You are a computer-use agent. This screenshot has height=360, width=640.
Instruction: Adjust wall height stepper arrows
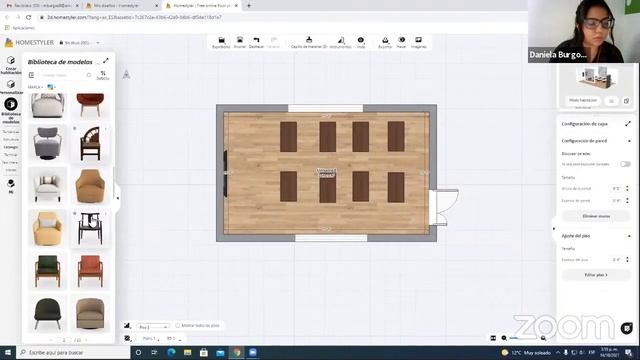click(627, 189)
